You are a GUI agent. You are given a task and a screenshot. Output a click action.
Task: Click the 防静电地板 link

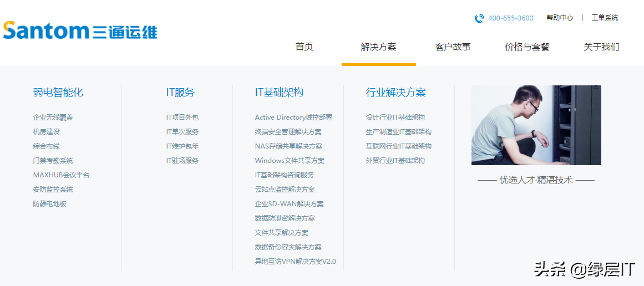click(49, 204)
